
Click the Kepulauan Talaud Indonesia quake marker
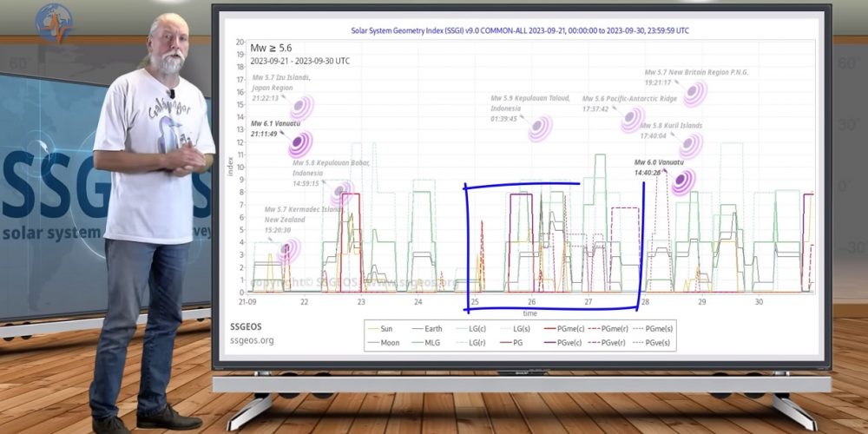click(x=540, y=128)
